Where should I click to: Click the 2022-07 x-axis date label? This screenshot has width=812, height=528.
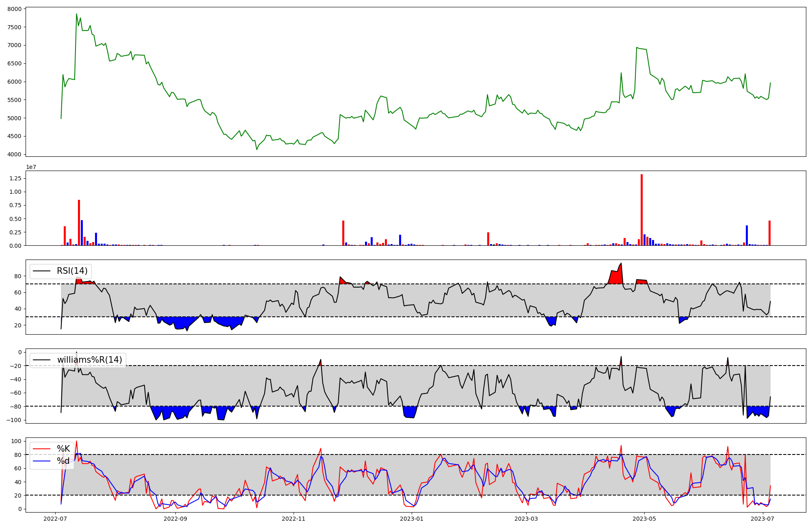point(56,519)
